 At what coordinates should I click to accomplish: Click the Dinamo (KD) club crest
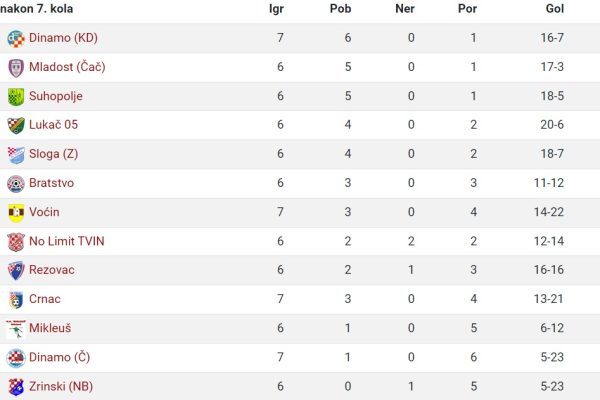16,39
